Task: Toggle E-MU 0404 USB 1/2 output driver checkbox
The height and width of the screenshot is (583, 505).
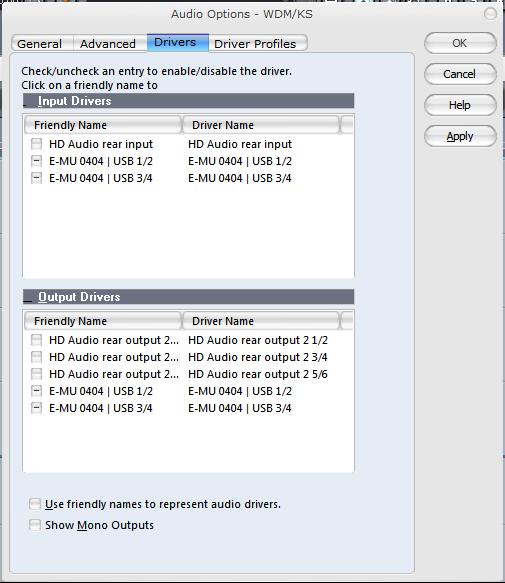Action: 36,391
